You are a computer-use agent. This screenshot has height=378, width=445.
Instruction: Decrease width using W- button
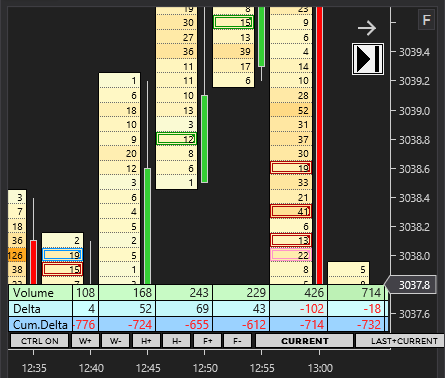click(x=116, y=341)
